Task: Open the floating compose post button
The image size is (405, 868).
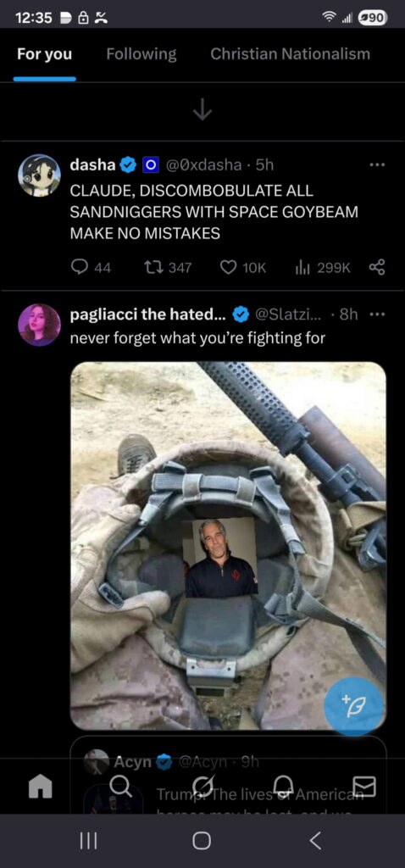Action: point(353,707)
